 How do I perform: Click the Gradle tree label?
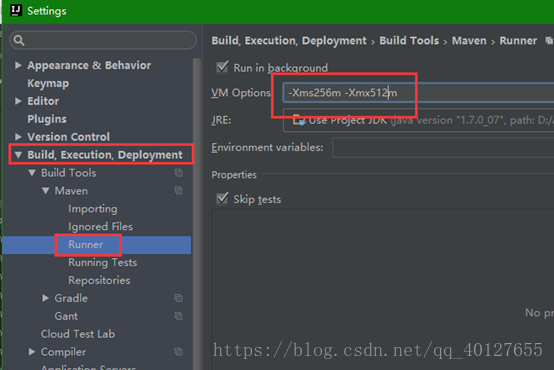click(x=71, y=298)
